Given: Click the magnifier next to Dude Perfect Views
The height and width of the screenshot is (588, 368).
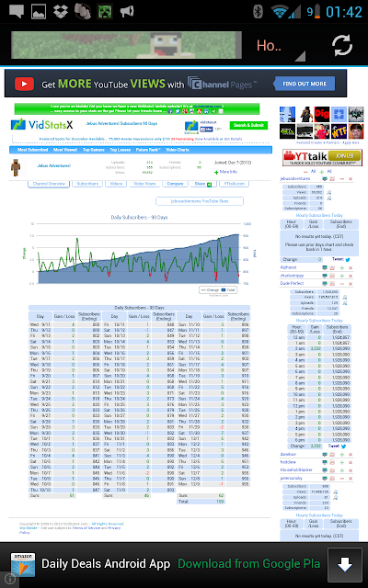Looking at the screenshot, I should [345, 298].
